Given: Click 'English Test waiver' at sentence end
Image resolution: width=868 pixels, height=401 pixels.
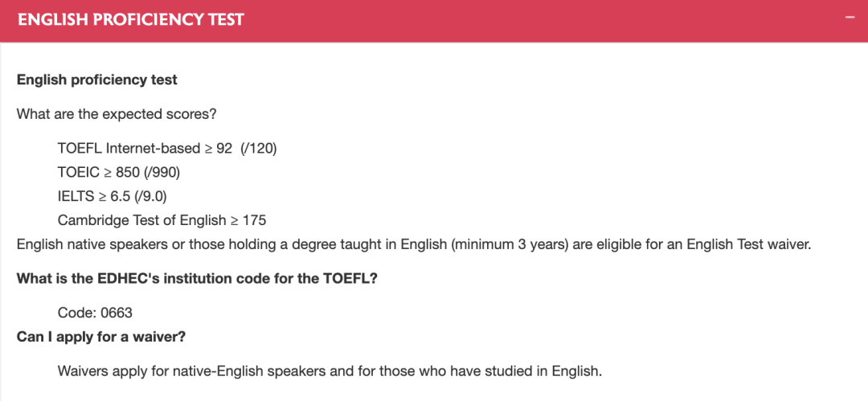Looking at the screenshot, I should pos(750,244).
